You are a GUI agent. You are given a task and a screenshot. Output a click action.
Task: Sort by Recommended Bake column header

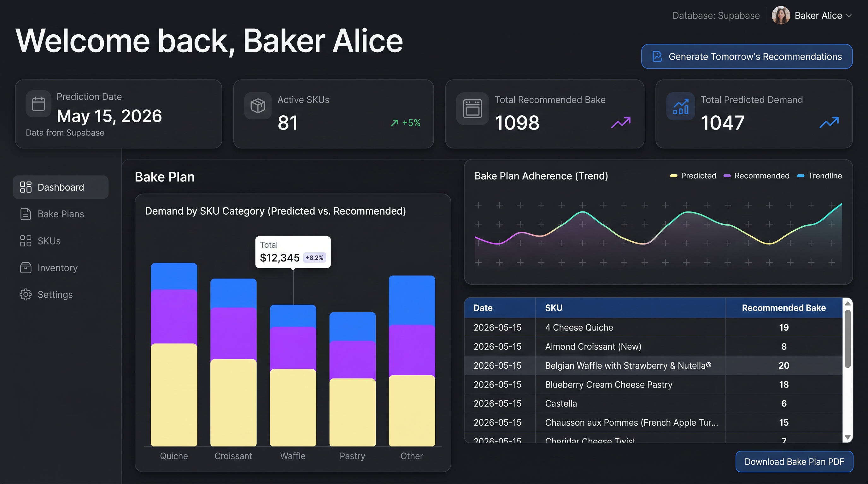784,308
